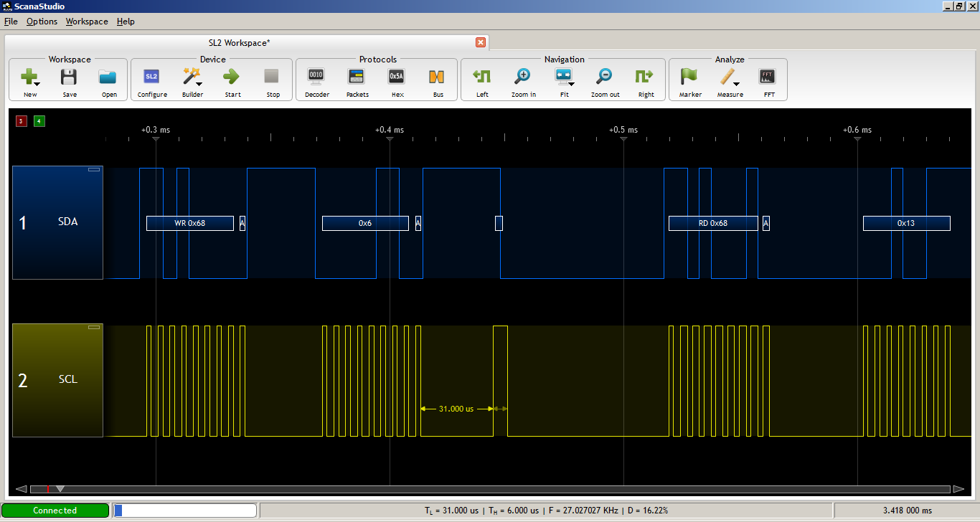Zoom out of the waveform view
The width and height of the screenshot is (980, 522).
604,79
